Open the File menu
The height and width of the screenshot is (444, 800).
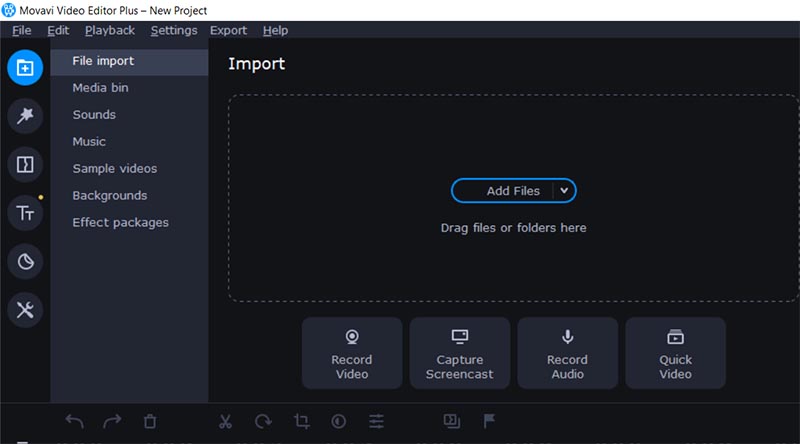click(x=21, y=30)
